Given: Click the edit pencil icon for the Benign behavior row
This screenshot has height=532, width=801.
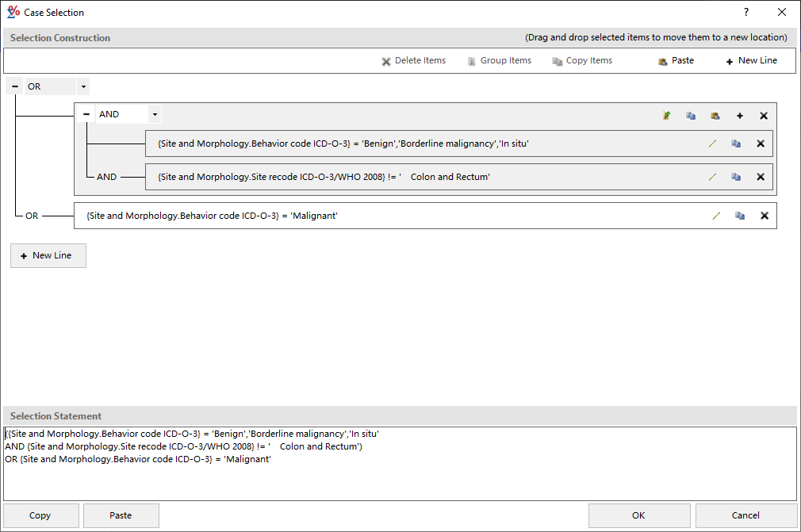Looking at the screenshot, I should click(x=712, y=144).
